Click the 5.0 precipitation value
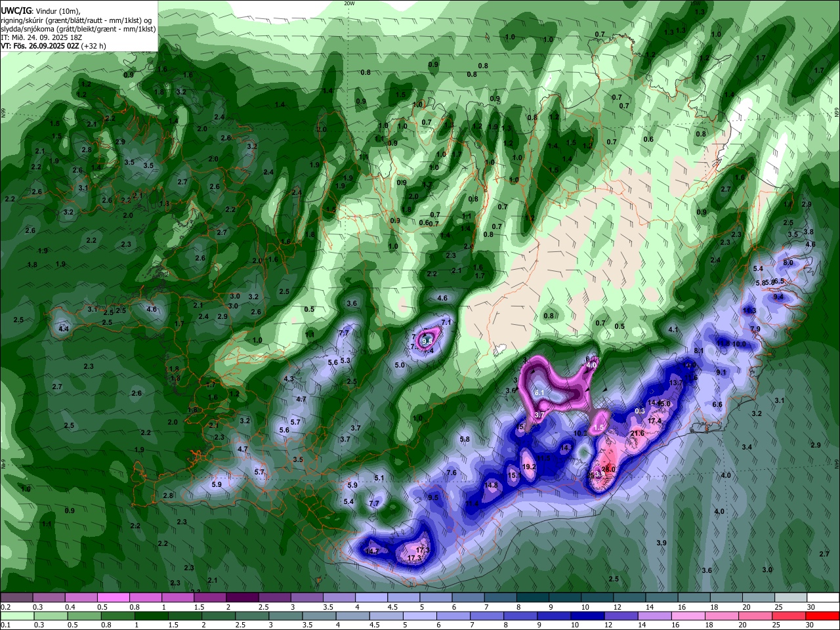This screenshot has height=630, width=840. (x=400, y=365)
